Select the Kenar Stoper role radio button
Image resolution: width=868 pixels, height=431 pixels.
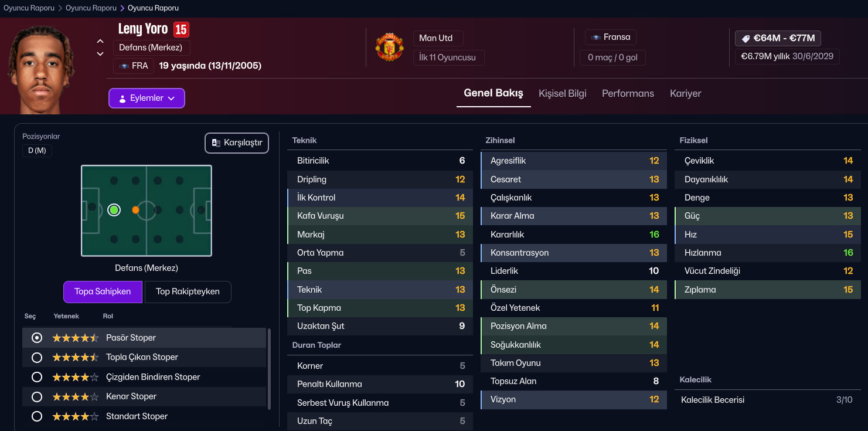click(37, 397)
